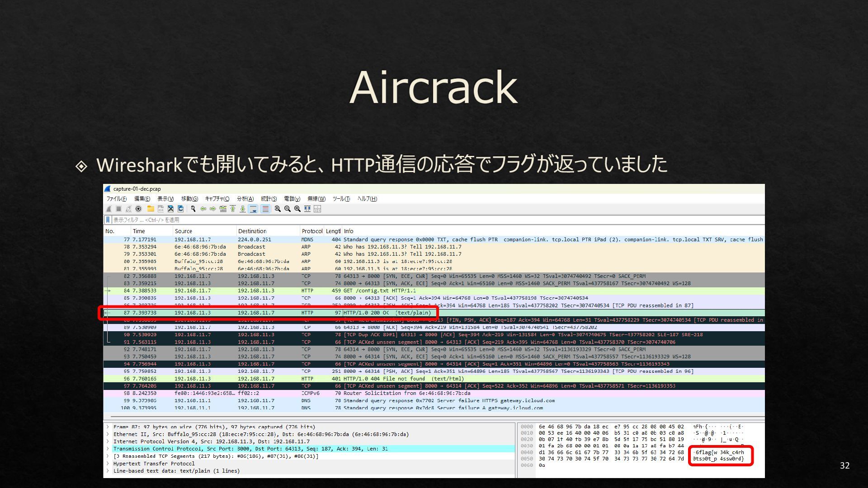Toggle auto-scroll during live capture
The width and height of the screenshot is (868, 488).
(x=253, y=209)
